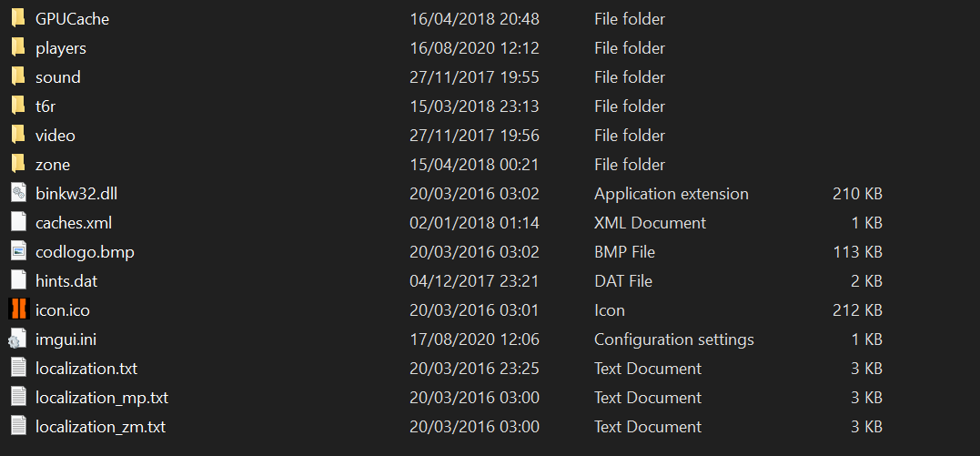Select the t6r folder name
The image size is (980, 456).
pos(45,106)
